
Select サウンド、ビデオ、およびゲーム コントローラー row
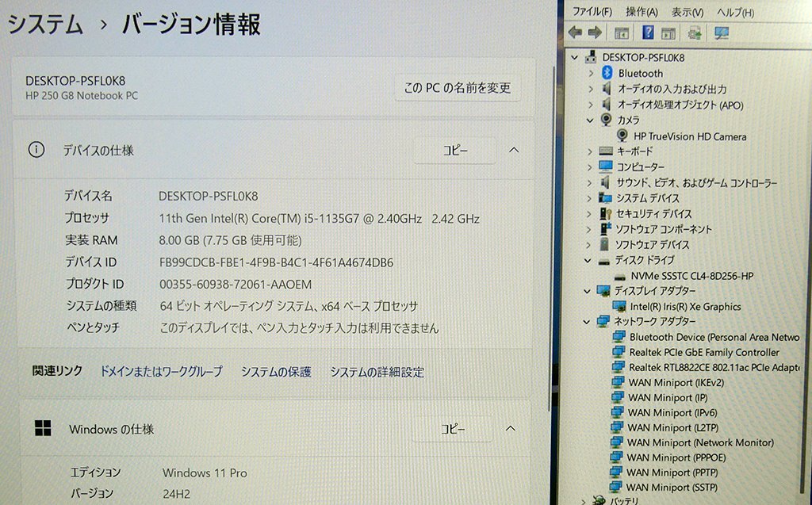689,183
